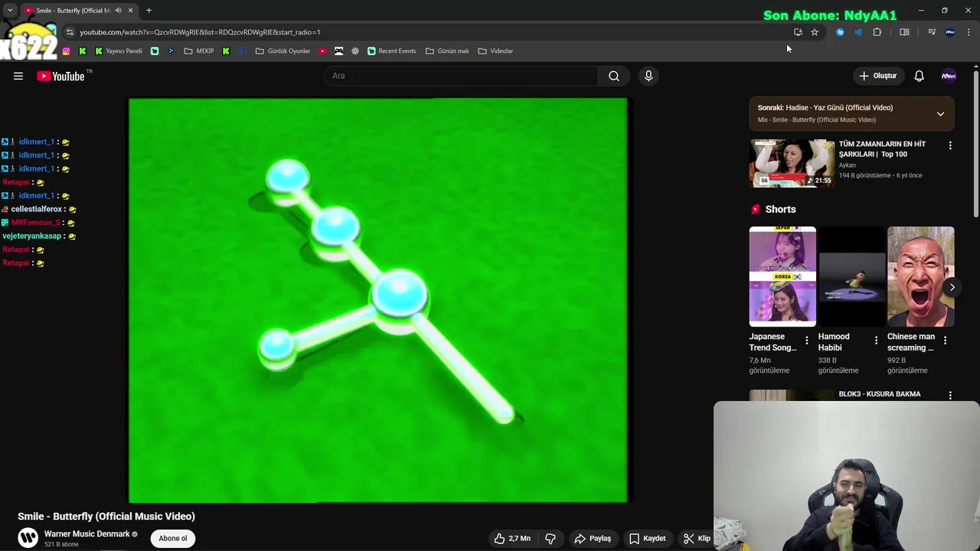
Task: Open options for the BLOK3 - KUSURA BAKMA video
Action: [x=950, y=396]
